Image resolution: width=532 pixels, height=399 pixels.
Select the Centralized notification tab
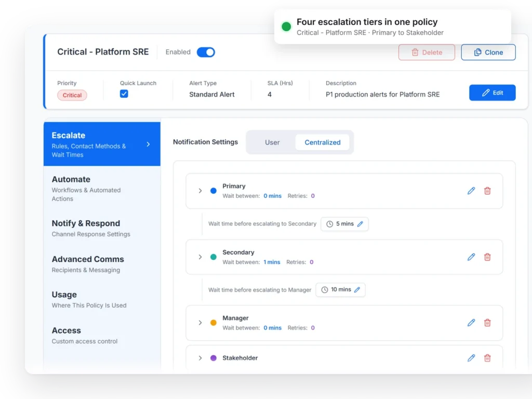(x=322, y=142)
